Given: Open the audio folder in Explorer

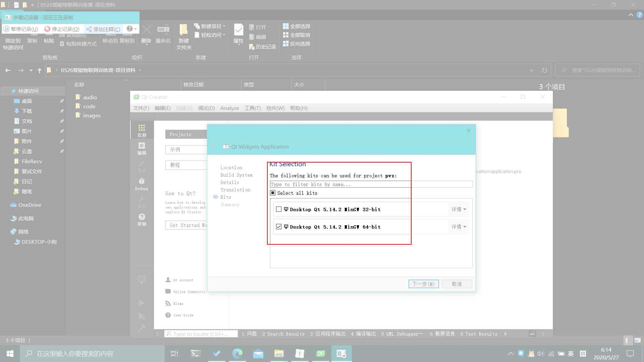Looking at the screenshot, I should pyautogui.click(x=86, y=97).
